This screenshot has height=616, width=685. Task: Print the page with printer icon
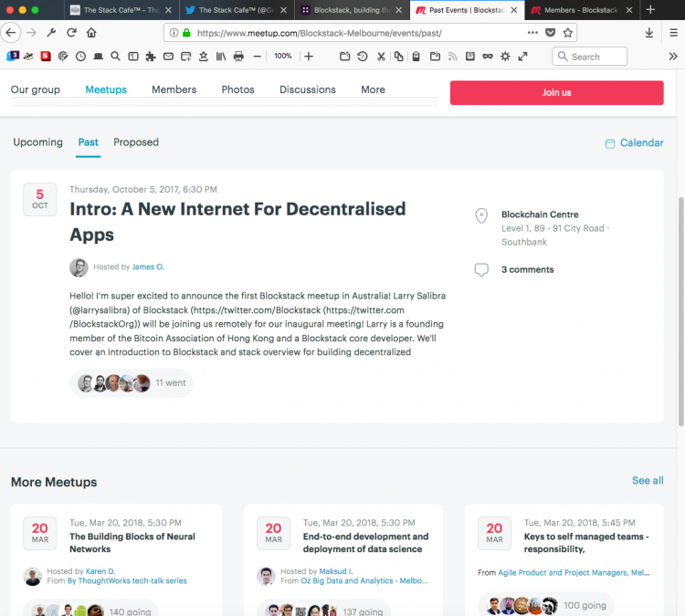(x=238, y=57)
